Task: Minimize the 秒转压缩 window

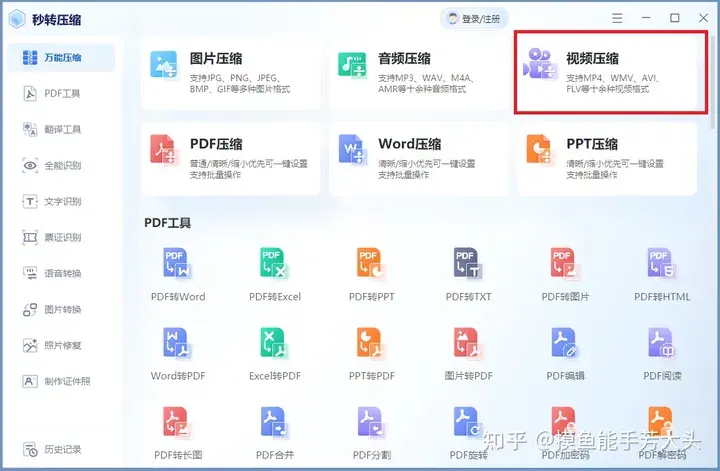Action: [646, 18]
